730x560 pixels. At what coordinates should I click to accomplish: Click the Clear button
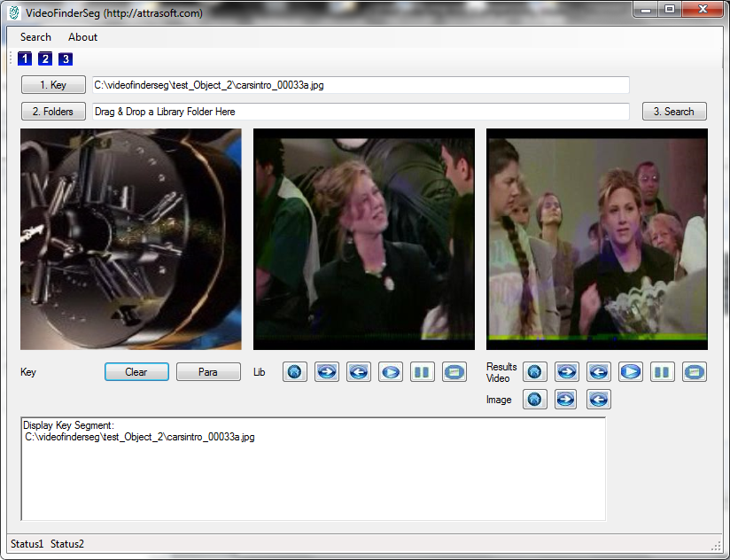(x=136, y=372)
